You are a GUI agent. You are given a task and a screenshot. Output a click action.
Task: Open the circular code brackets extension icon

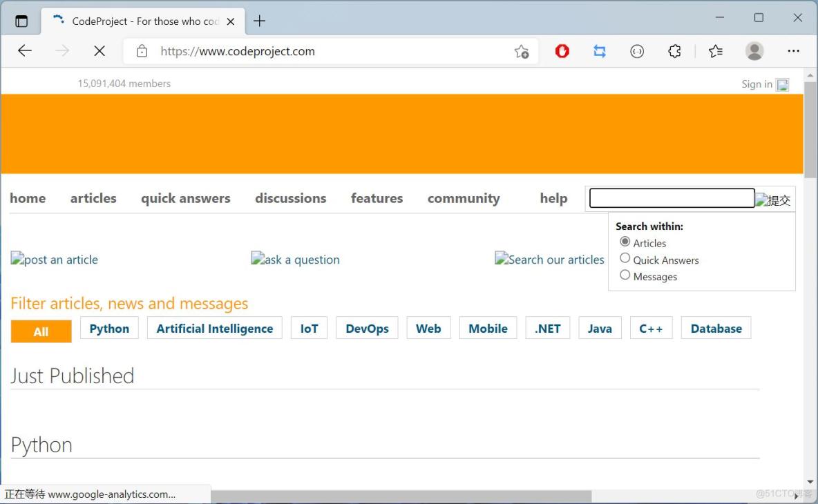click(x=637, y=51)
